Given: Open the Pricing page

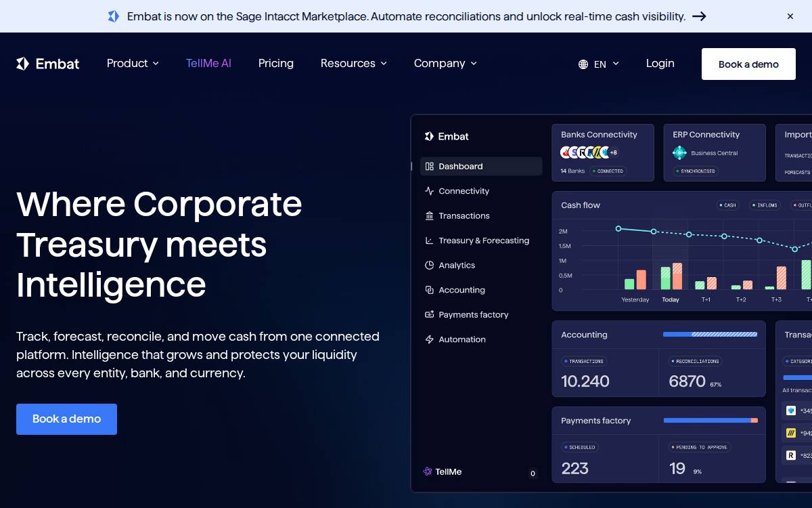Looking at the screenshot, I should pyautogui.click(x=276, y=63).
